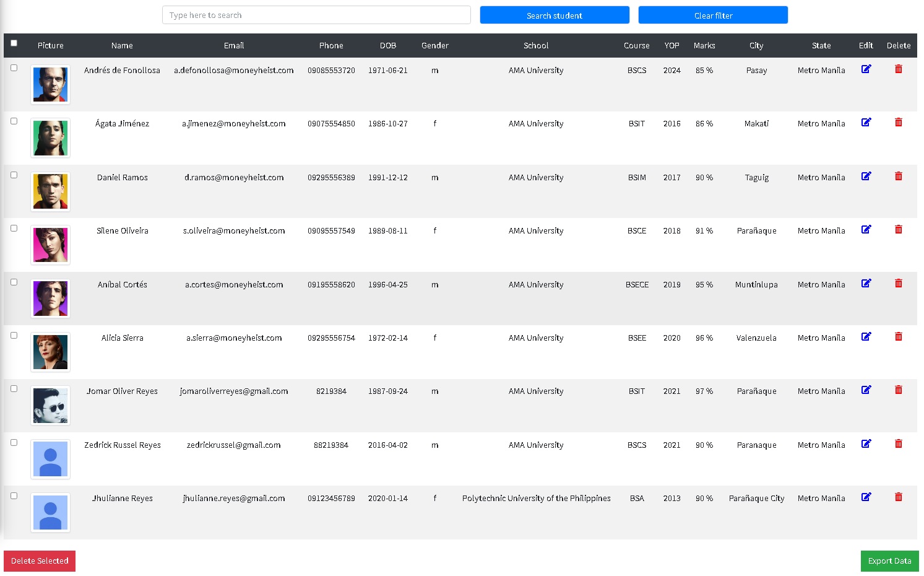Export the table with Export Data
The image size is (924, 576).
(x=889, y=561)
